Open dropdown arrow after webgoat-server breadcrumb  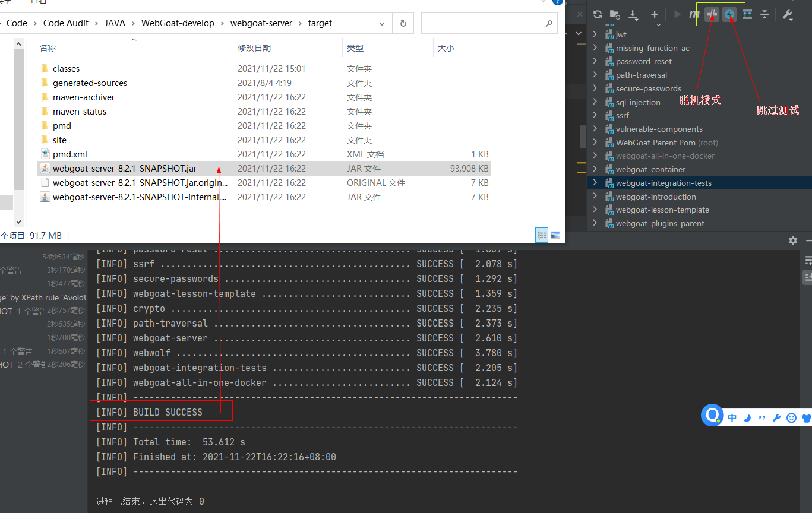tap(300, 24)
